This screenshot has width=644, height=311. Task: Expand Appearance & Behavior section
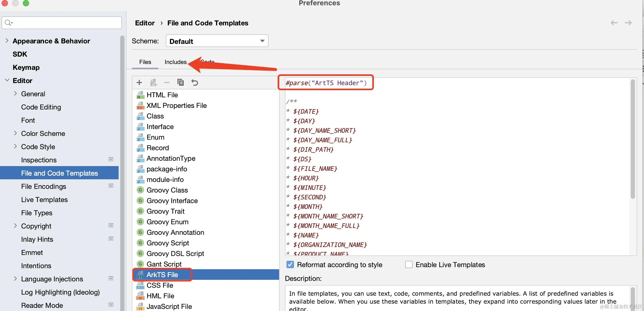point(7,41)
